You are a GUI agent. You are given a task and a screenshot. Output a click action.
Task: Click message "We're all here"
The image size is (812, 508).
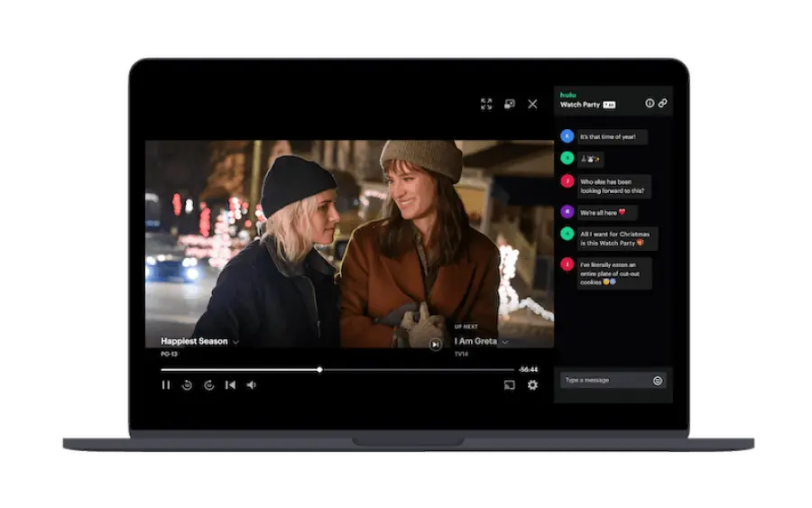pos(607,212)
